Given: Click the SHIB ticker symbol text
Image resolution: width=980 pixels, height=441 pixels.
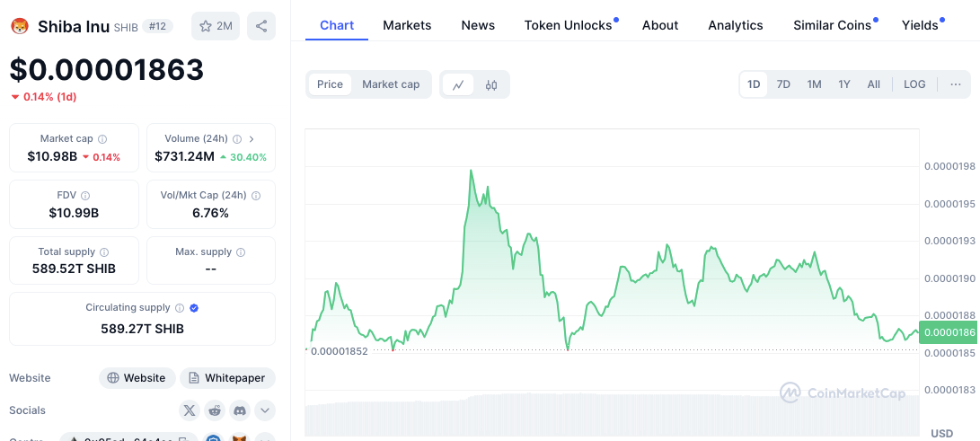Looking at the screenshot, I should 126,28.
